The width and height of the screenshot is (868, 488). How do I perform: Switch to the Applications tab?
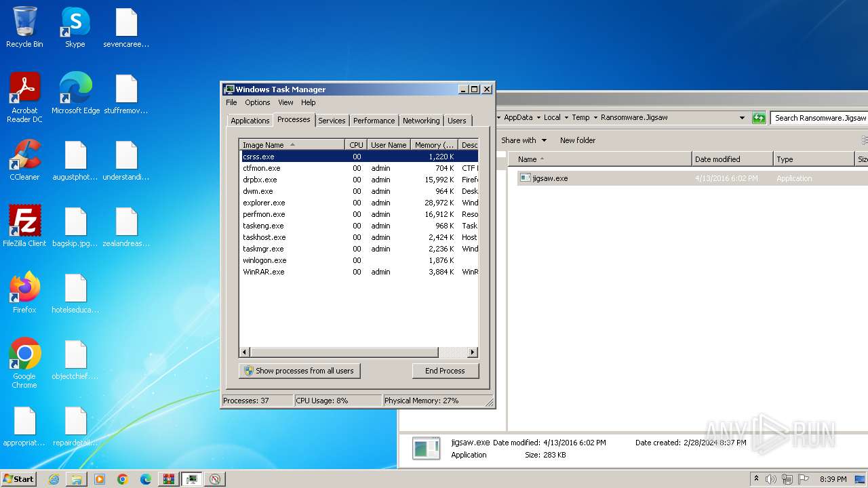click(250, 121)
